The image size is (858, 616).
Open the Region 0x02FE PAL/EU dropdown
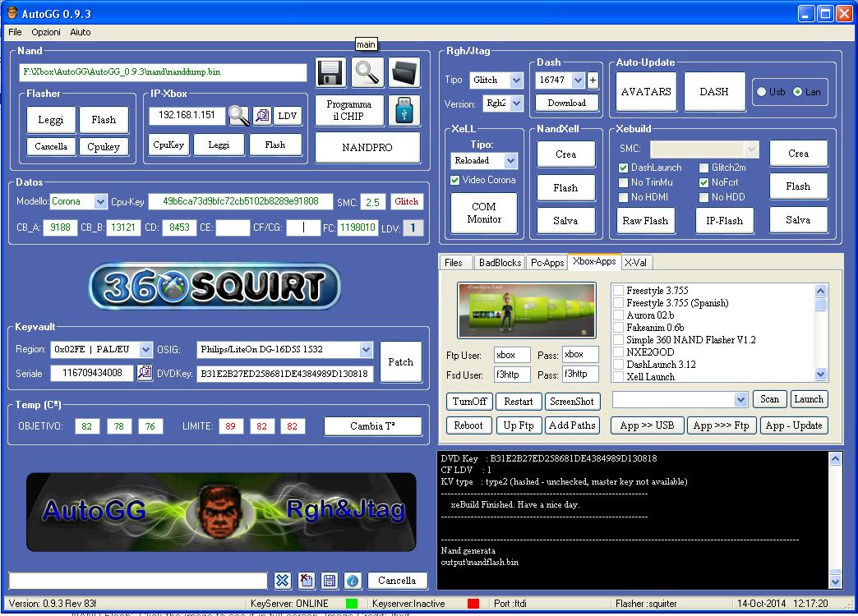[x=145, y=350]
